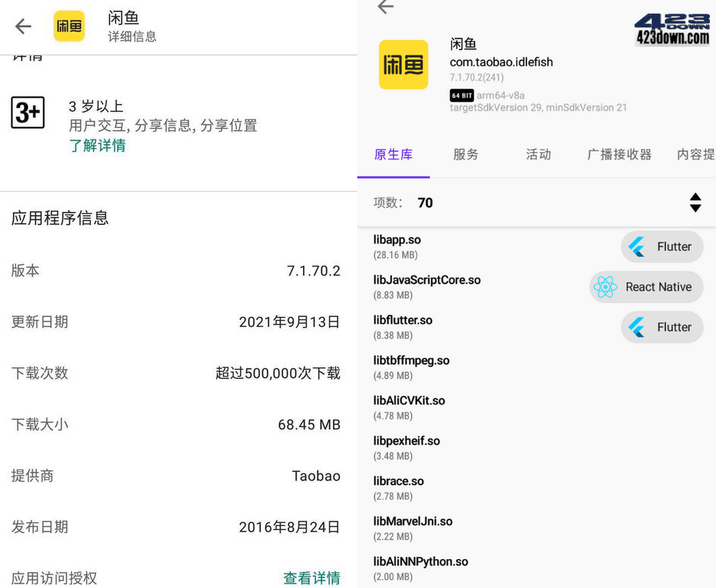Tap the yellow 闲鱼 logo in LibChecker header
Image resolution: width=716 pixels, height=588 pixels.
(403, 66)
